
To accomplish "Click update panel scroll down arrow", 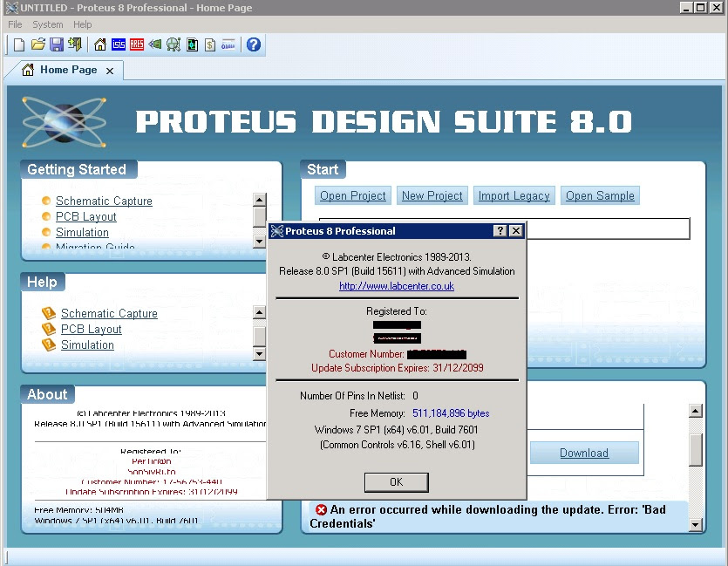I will 695,525.
